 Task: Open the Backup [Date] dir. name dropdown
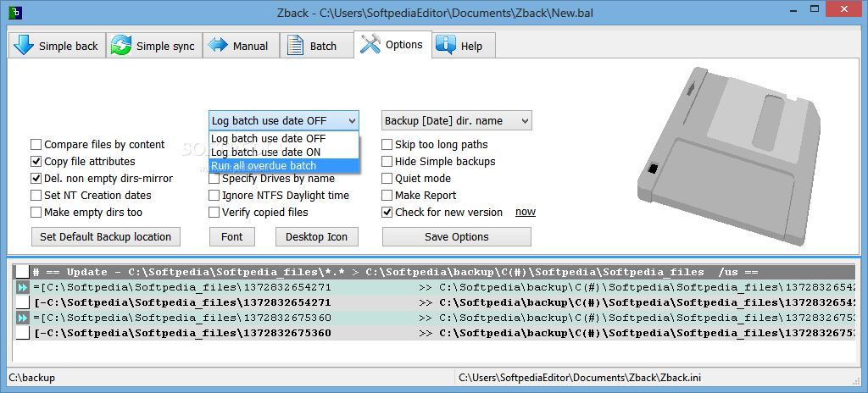(457, 120)
